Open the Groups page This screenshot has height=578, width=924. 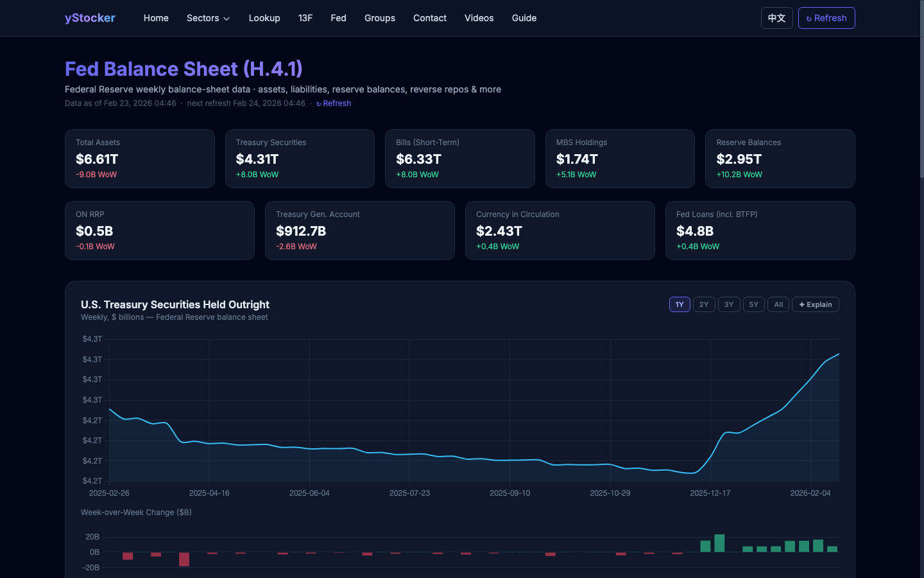coord(380,18)
